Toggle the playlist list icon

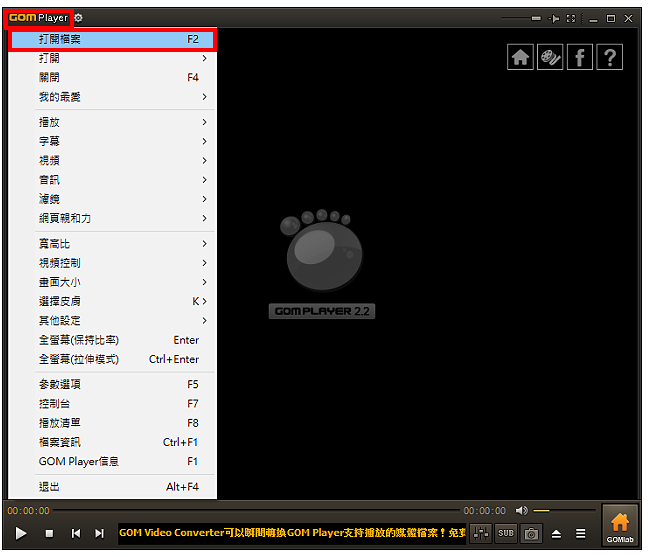click(x=581, y=534)
